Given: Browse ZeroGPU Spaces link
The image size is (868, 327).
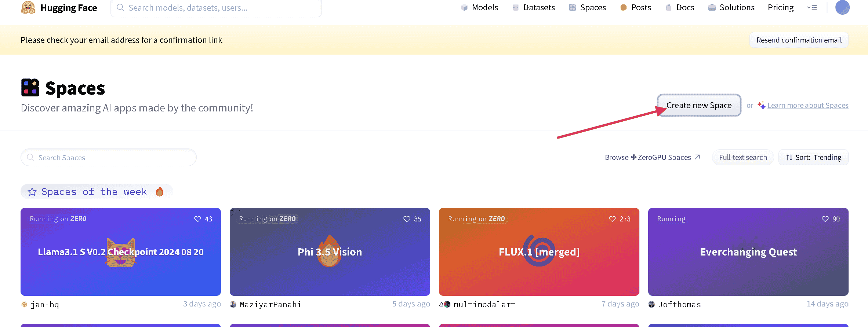Looking at the screenshot, I should pyautogui.click(x=653, y=157).
